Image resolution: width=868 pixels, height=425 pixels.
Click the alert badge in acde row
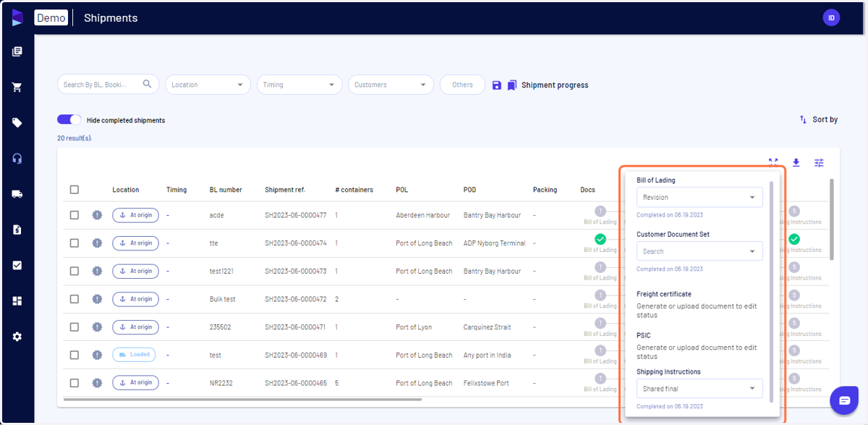[x=97, y=215]
